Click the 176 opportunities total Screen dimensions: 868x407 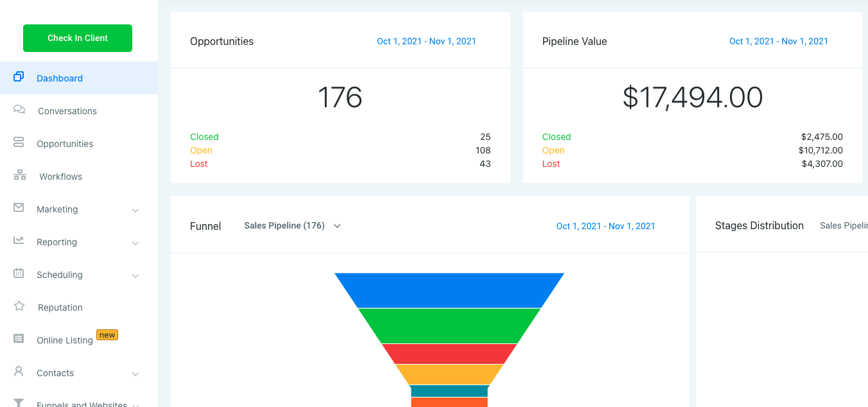tap(340, 98)
